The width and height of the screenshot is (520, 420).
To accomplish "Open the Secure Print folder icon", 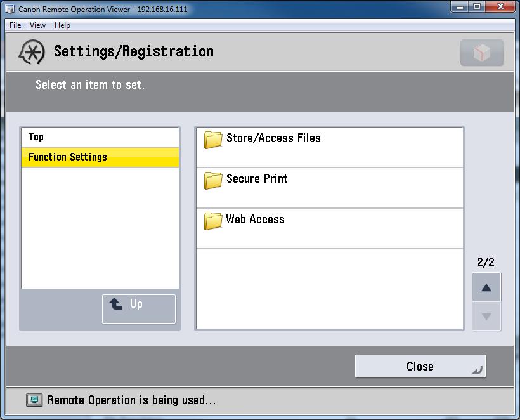I will pyautogui.click(x=213, y=180).
